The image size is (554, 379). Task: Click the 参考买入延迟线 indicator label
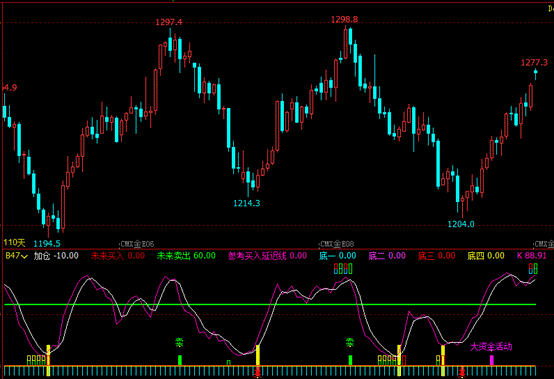tap(257, 256)
